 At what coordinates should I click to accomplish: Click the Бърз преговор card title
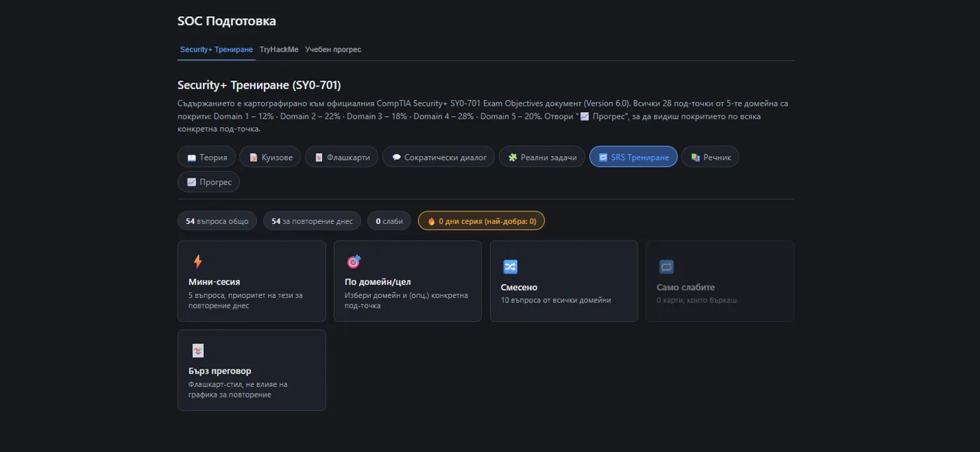click(x=220, y=371)
